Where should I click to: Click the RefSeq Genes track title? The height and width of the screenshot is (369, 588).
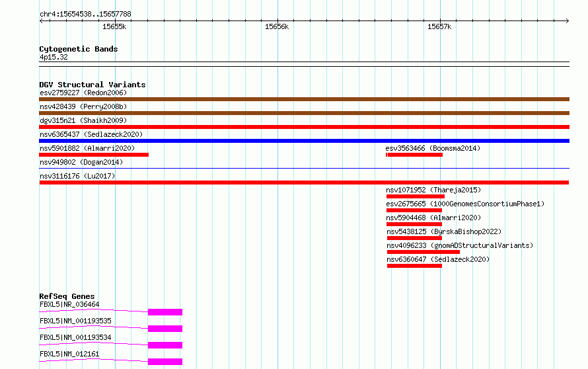click(x=67, y=296)
